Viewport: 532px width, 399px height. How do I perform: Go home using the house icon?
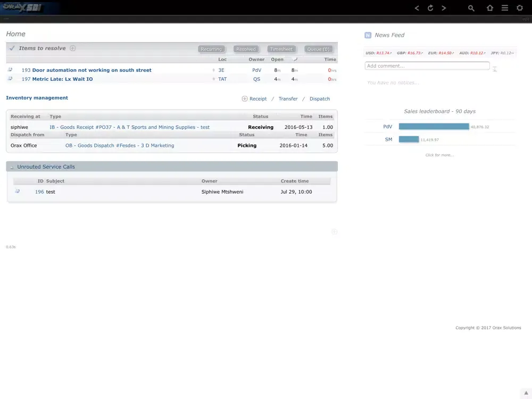coord(490,8)
